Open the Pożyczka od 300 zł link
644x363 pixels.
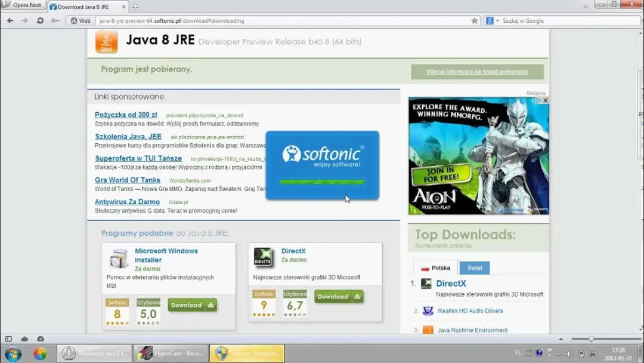(x=126, y=115)
